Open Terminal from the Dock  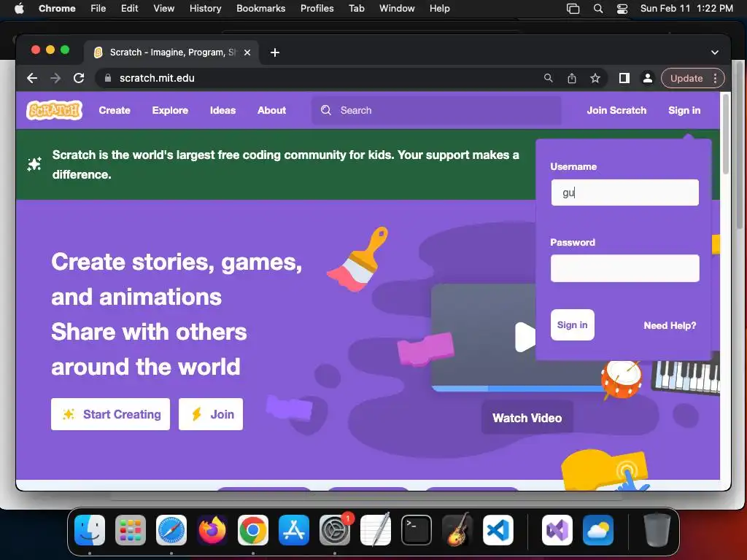pos(417,530)
